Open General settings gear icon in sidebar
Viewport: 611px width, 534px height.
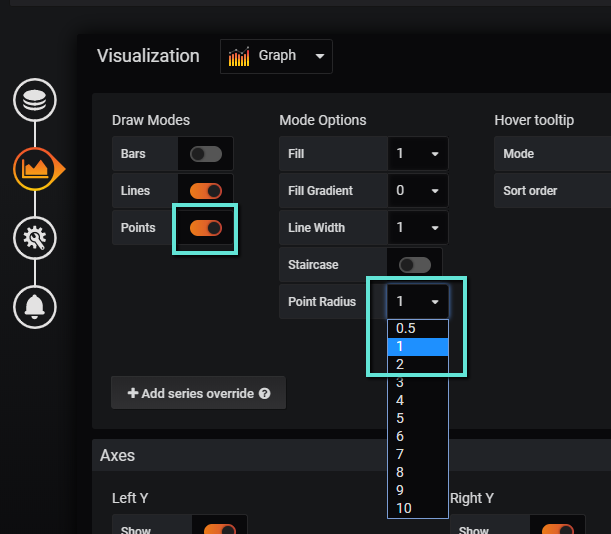34,238
